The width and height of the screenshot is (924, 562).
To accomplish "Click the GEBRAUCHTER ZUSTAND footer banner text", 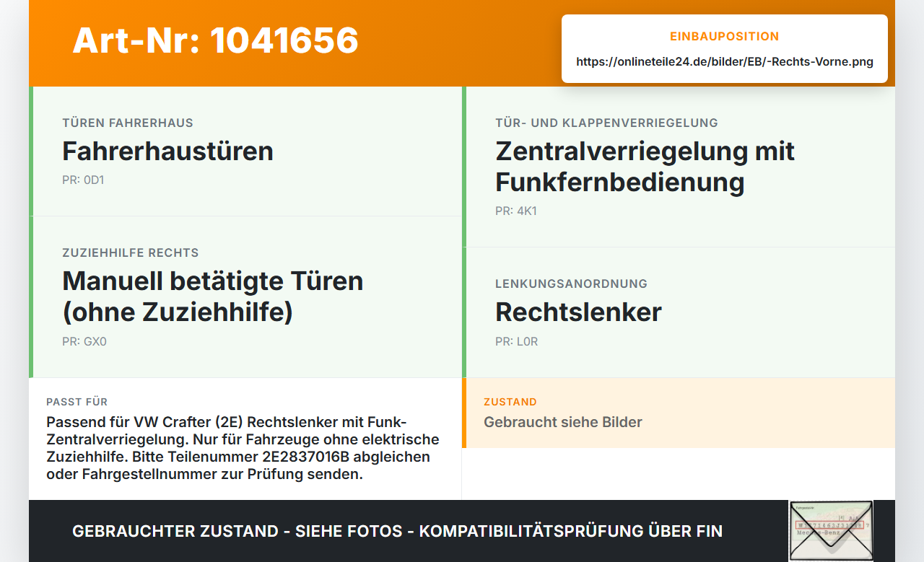I will coord(397,532).
